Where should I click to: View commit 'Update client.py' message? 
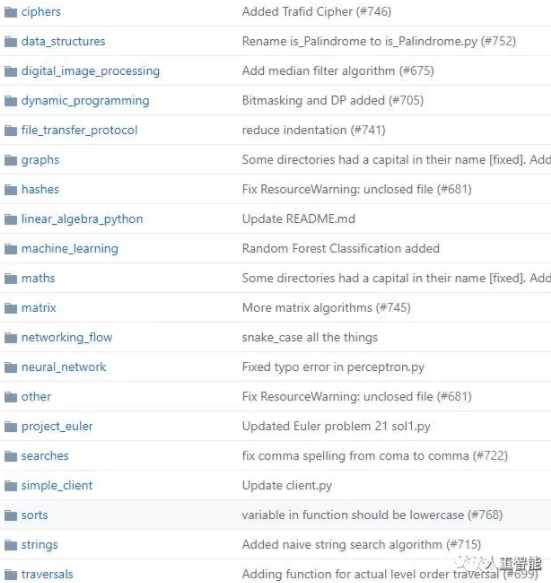click(287, 486)
